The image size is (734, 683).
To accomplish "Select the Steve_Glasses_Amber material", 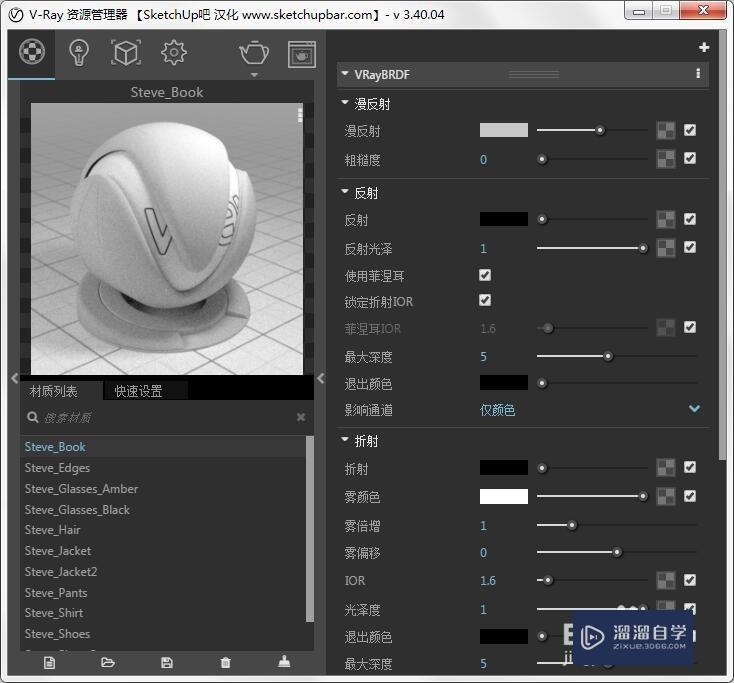I will coord(164,489).
